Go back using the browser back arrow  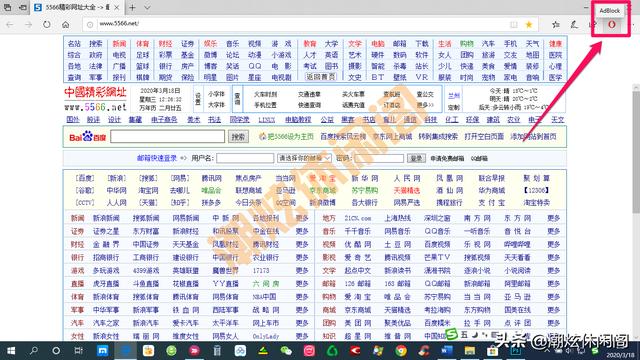pyautogui.click(x=10, y=24)
